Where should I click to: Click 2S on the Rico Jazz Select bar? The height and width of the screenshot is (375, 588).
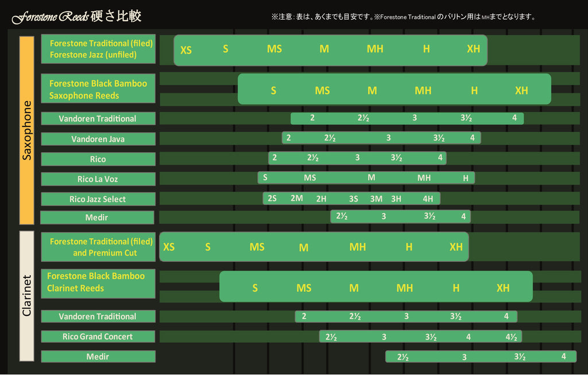click(272, 198)
